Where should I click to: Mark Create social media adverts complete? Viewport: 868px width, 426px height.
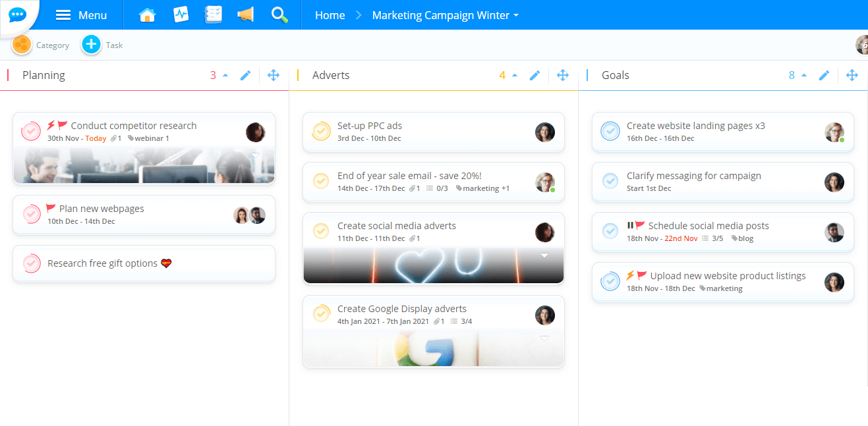(321, 231)
